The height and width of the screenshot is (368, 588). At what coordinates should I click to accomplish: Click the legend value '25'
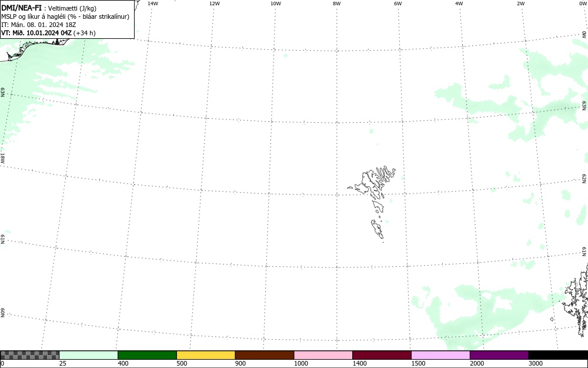pyautogui.click(x=63, y=363)
